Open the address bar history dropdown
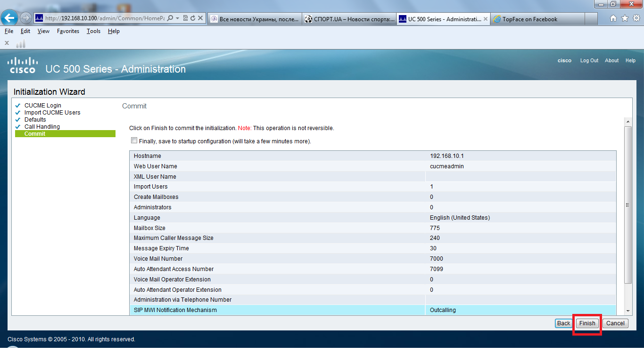The image size is (644, 362). (178, 18)
